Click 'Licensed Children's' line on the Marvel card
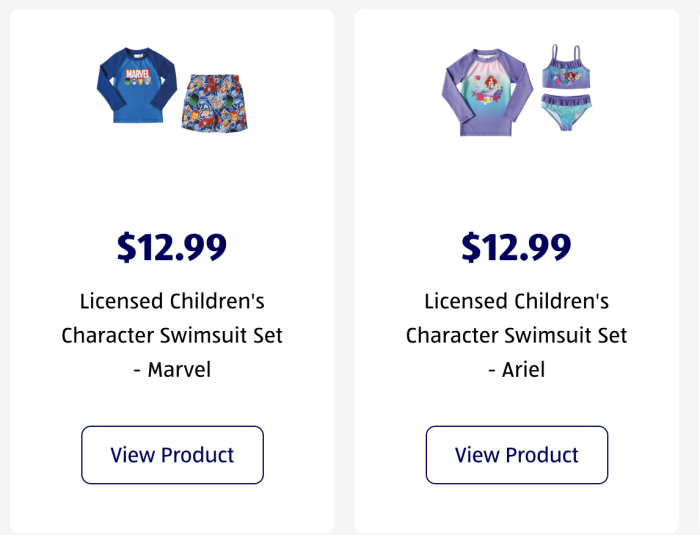The height and width of the screenshot is (535, 700). tap(172, 301)
